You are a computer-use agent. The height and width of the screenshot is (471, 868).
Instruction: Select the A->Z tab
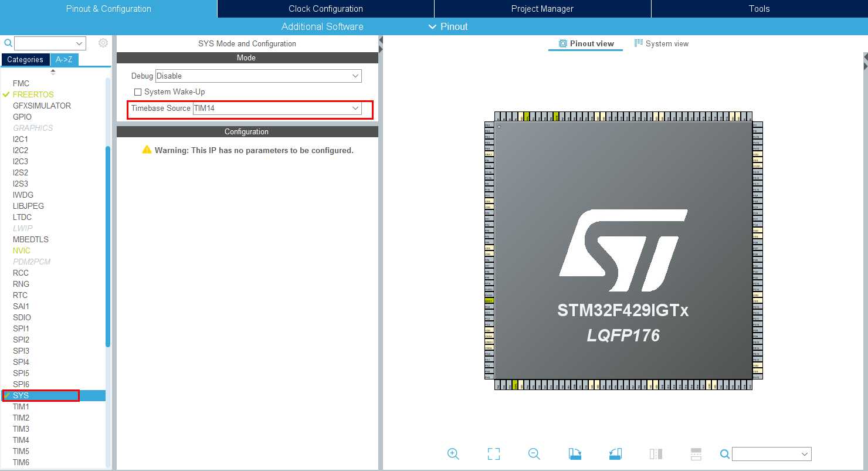click(64, 60)
